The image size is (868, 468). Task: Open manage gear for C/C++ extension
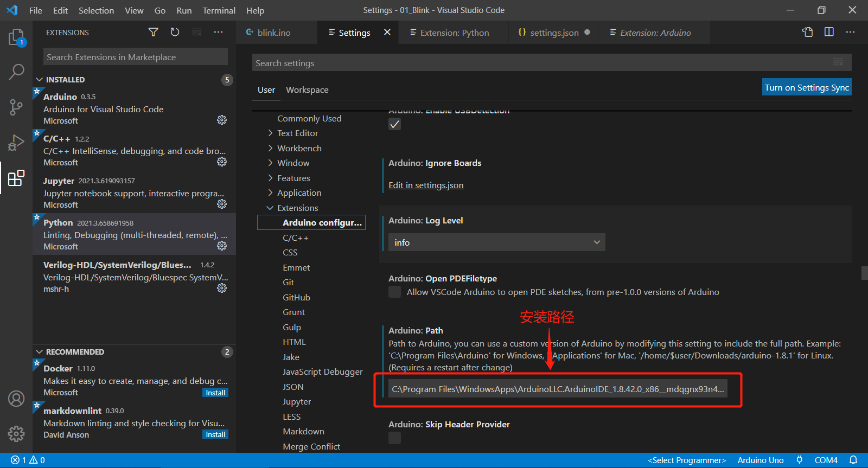pos(222,162)
